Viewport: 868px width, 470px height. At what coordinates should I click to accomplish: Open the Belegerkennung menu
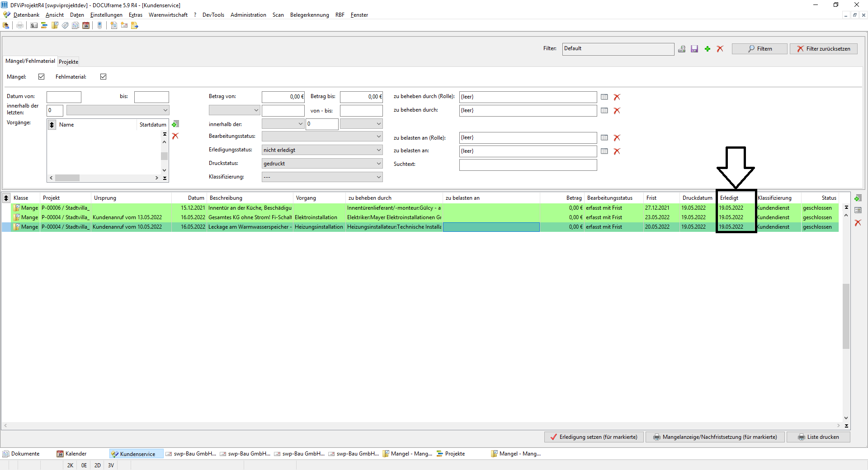(310, 15)
